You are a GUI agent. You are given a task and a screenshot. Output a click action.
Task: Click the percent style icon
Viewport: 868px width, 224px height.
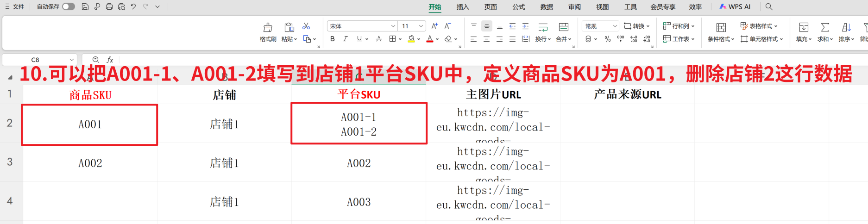(608, 39)
